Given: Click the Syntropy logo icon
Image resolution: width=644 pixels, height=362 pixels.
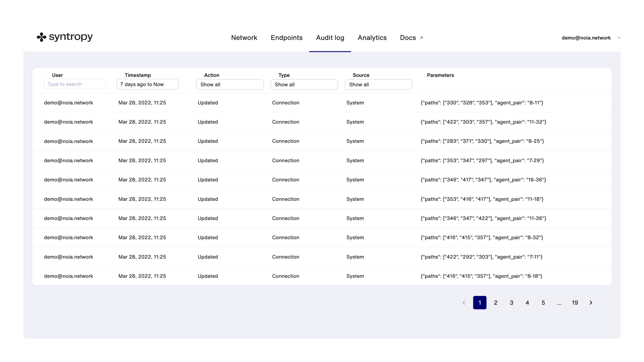Looking at the screenshot, I should pyautogui.click(x=41, y=37).
